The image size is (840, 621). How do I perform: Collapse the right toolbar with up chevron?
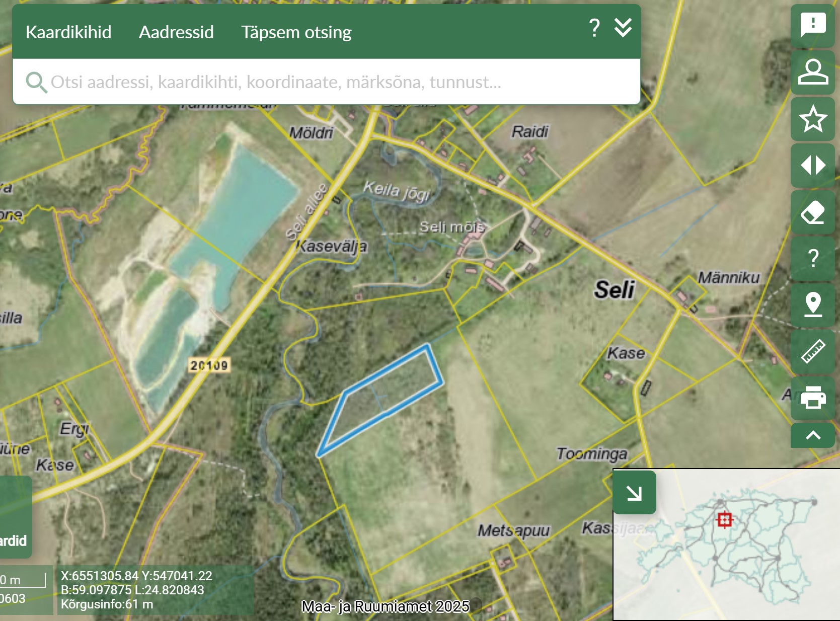coord(812,435)
